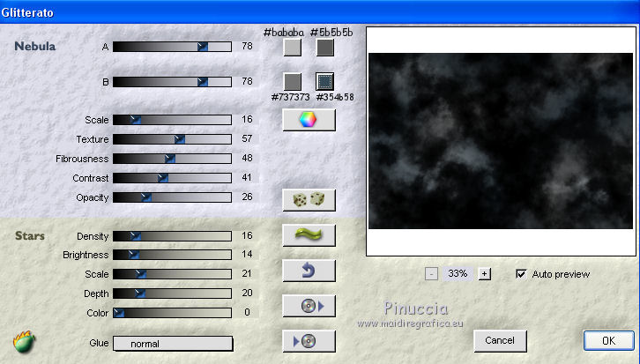Click the Stars Scale value 21
Screen dimensions: 640x364
pyautogui.click(x=247, y=273)
